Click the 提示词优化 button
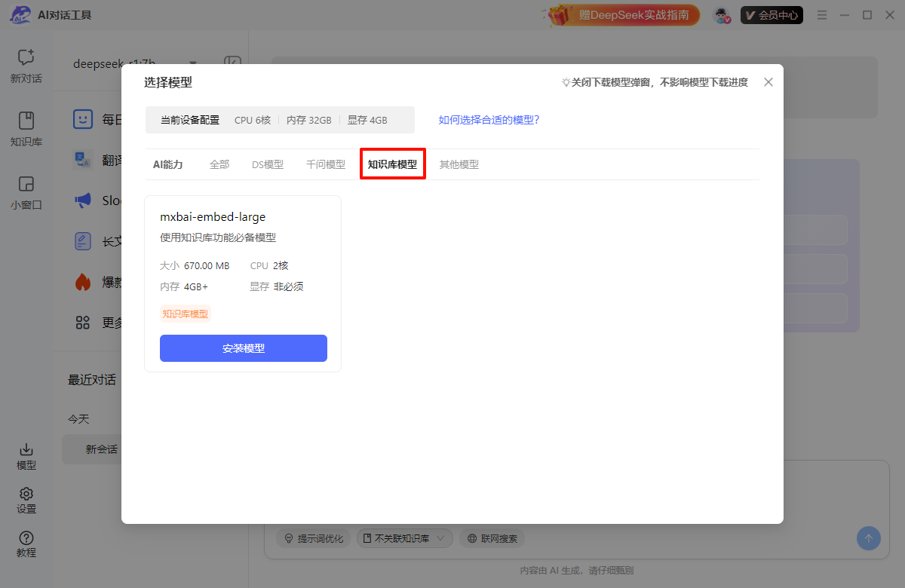This screenshot has height=588, width=905. point(313,538)
